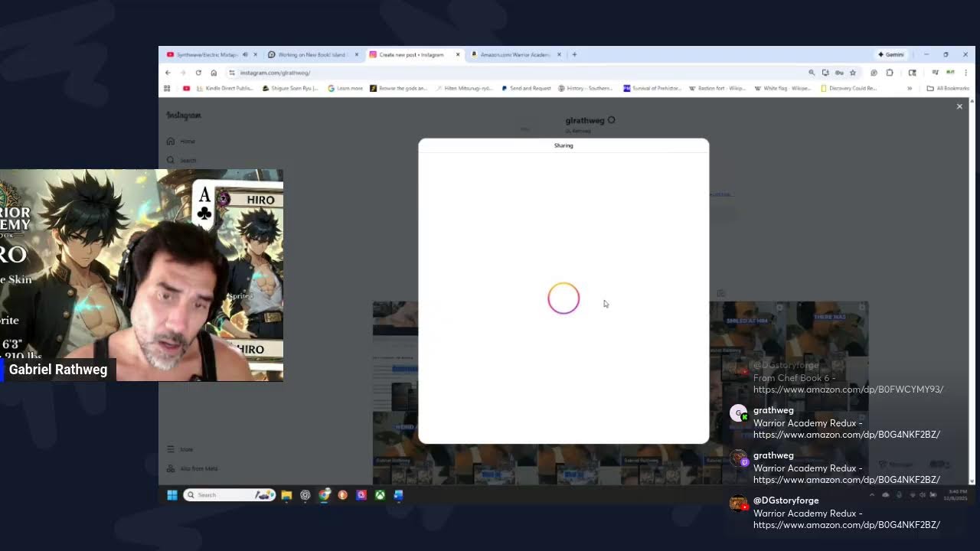Open the Bastion fort Wikipedia bookmark
This screenshot has width=980, height=551.
click(x=717, y=88)
